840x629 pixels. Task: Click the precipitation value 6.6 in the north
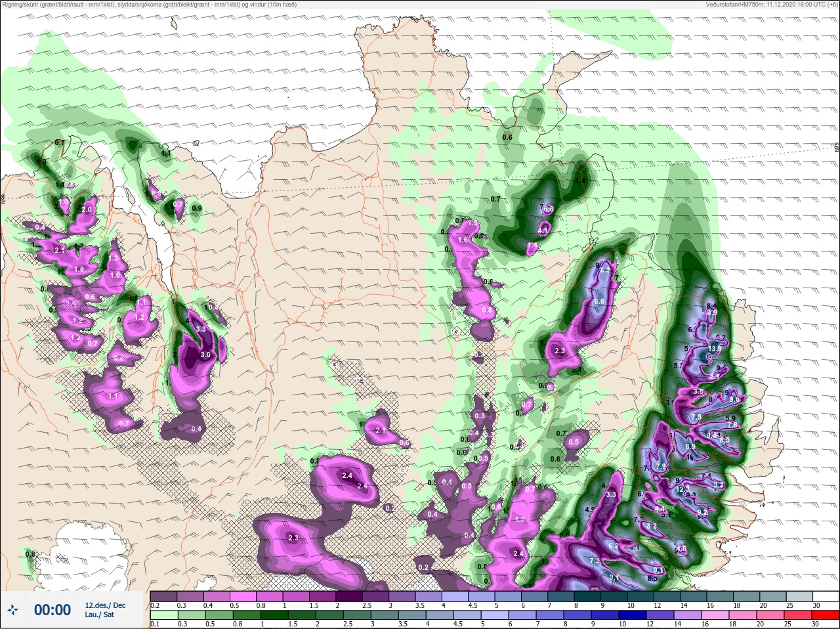point(549,209)
